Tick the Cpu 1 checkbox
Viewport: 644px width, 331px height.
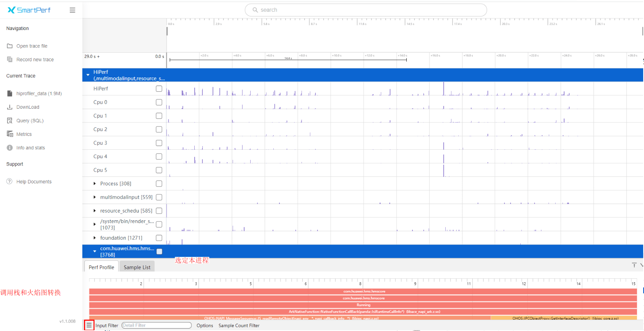[x=159, y=116]
